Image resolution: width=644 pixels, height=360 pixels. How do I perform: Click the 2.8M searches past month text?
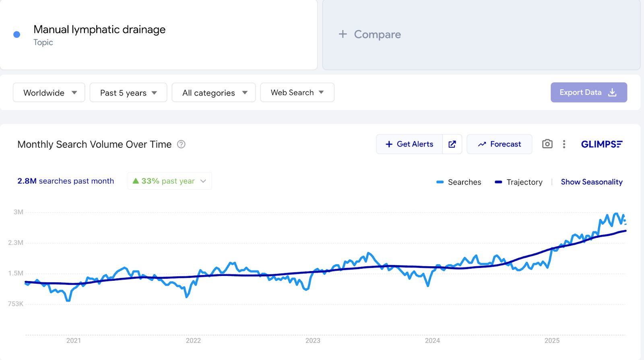click(x=66, y=181)
